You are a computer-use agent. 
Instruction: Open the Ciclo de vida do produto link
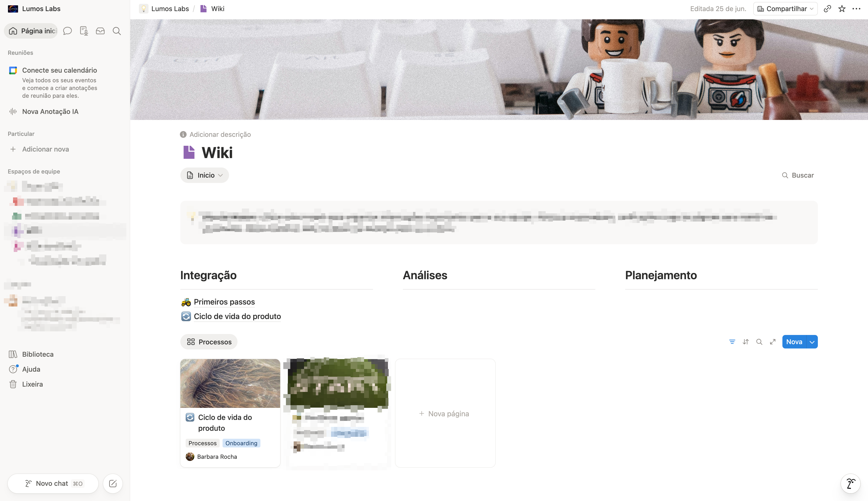point(237,316)
